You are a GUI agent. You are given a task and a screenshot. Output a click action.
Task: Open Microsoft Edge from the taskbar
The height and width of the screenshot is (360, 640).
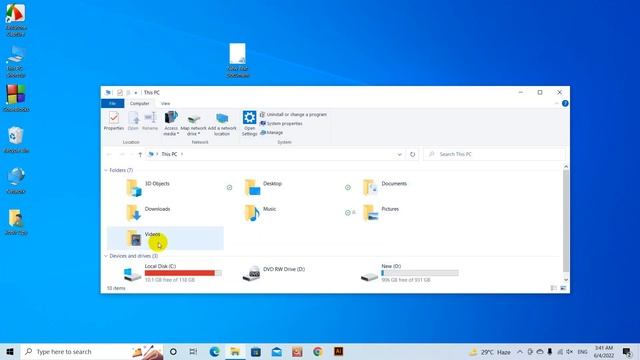(214, 351)
